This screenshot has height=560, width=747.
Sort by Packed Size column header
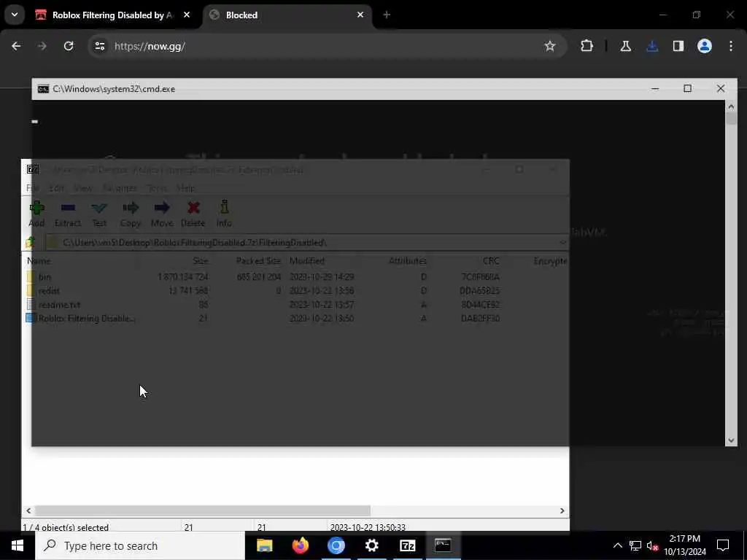point(258,261)
